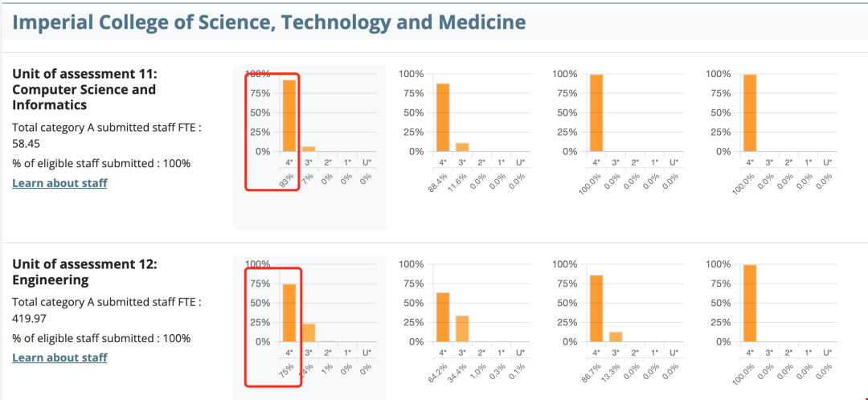Viewport: 868px width, 400px height.
Task: Click the rightmost 100% bar in Engineering row
Action: [x=750, y=303]
